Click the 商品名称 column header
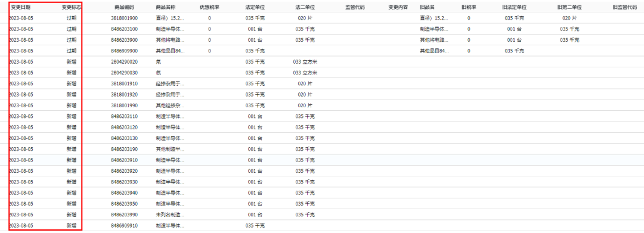 point(166,7)
